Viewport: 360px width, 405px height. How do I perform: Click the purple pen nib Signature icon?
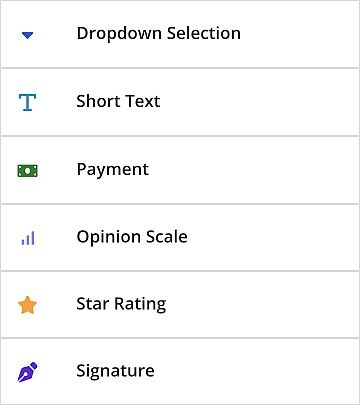[27, 372]
